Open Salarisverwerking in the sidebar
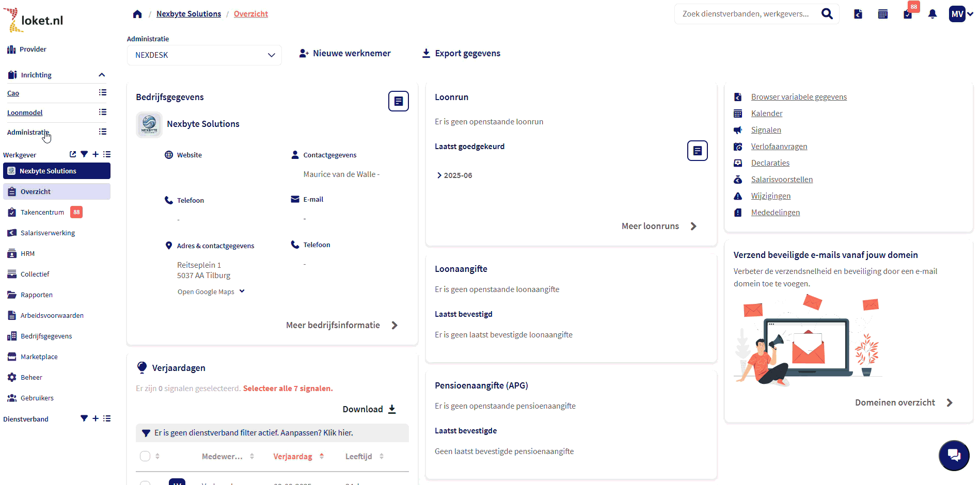Viewport: 980px width, 485px height. coord(48,233)
